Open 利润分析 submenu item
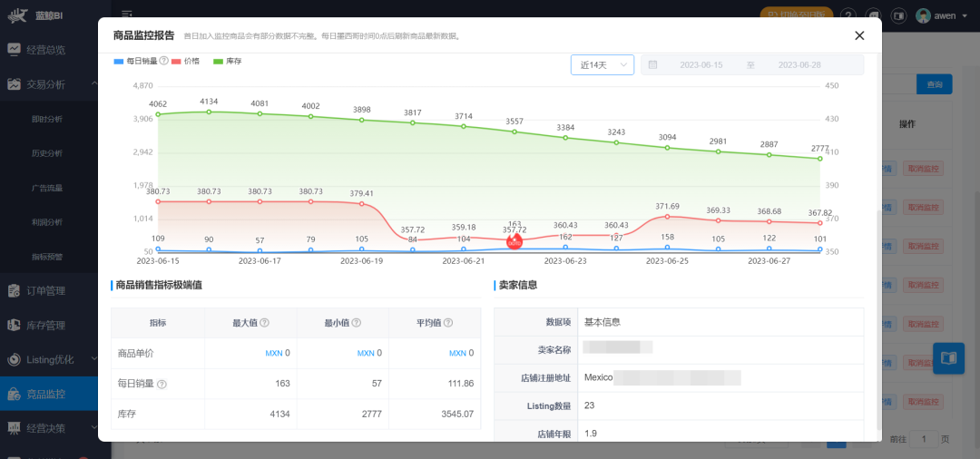980x459 pixels. (49, 221)
